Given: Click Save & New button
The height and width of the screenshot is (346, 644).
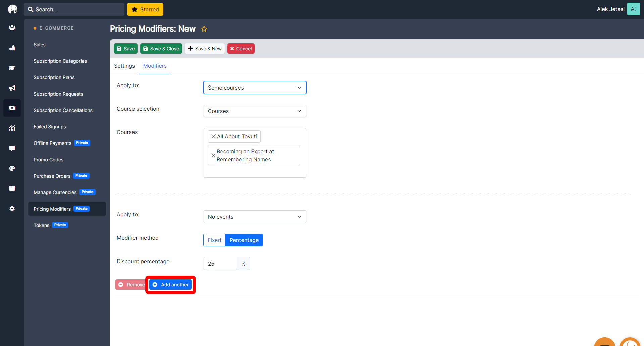Looking at the screenshot, I should tap(205, 49).
